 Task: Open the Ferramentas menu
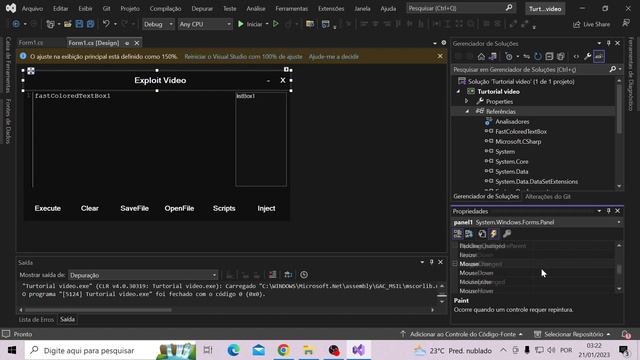point(291,9)
